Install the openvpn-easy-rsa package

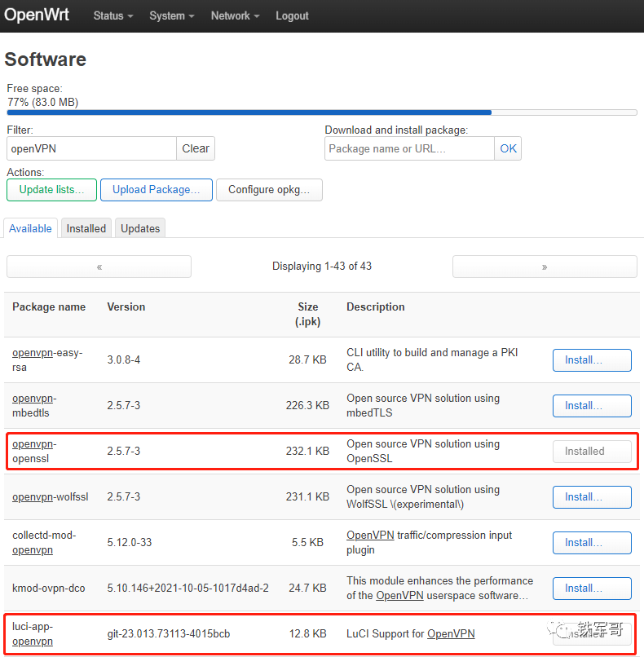point(592,360)
